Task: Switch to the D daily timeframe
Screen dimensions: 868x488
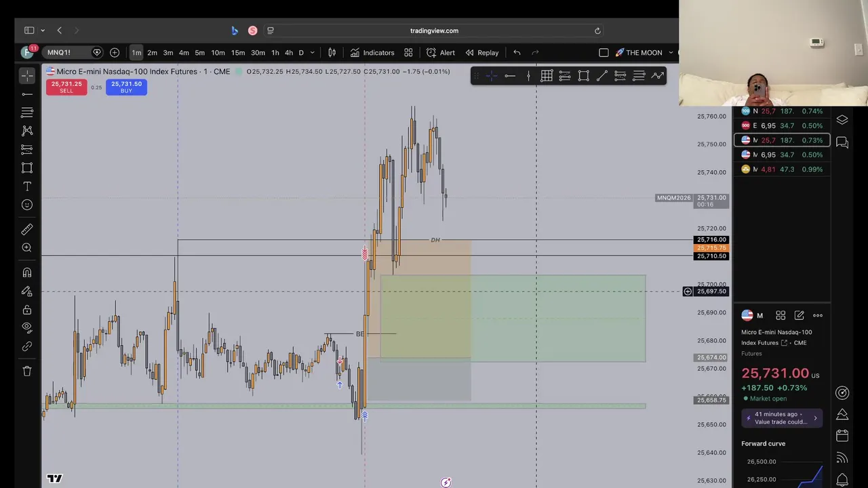Action: click(301, 52)
